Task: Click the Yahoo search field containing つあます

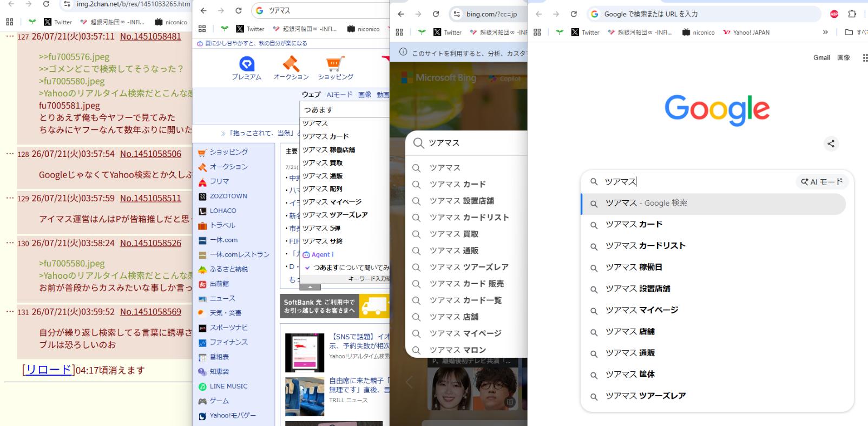Action: 345,109
